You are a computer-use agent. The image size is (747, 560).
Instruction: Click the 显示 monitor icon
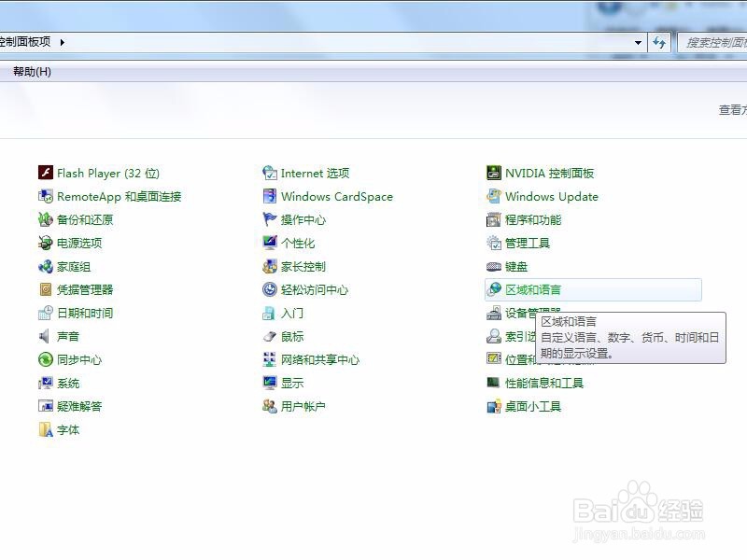coord(270,383)
